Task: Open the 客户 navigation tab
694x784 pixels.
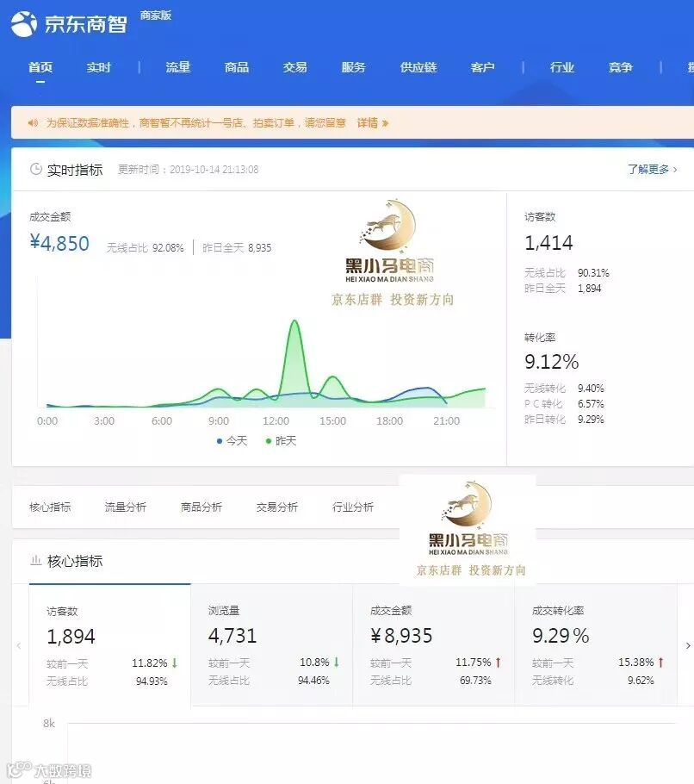Action: [483, 67]
